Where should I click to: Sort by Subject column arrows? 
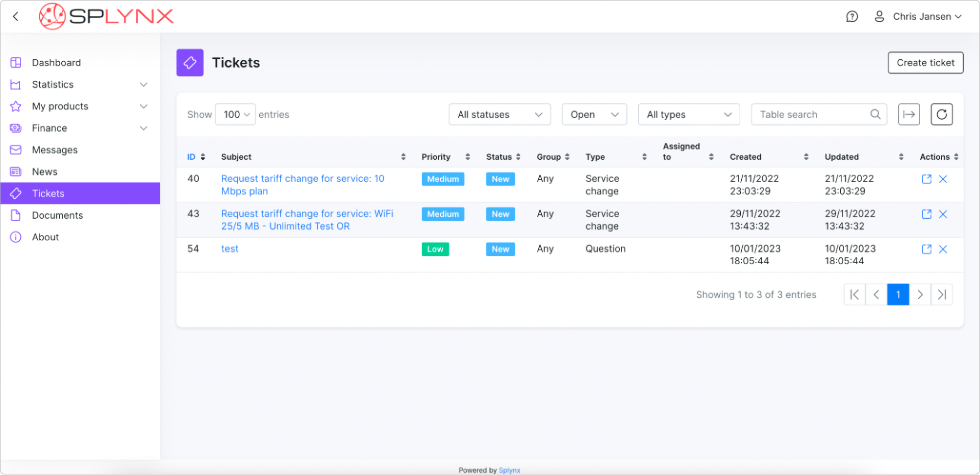(x=403, y=157)
